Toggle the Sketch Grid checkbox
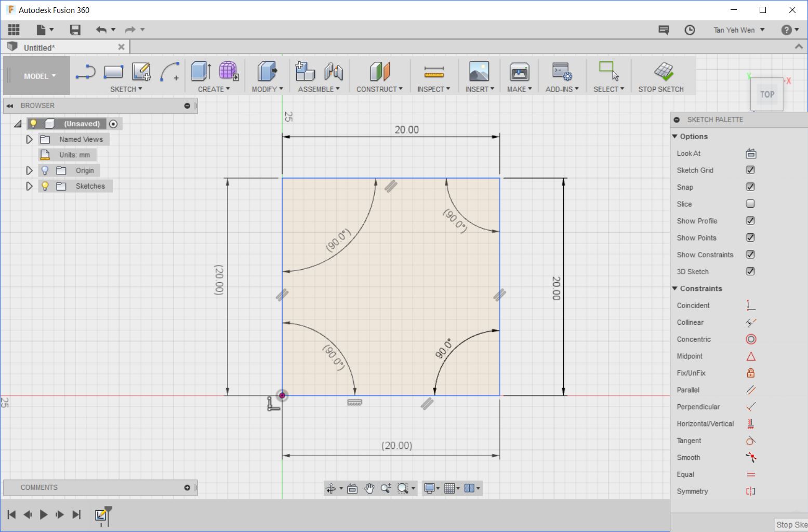 pos(750,170)
